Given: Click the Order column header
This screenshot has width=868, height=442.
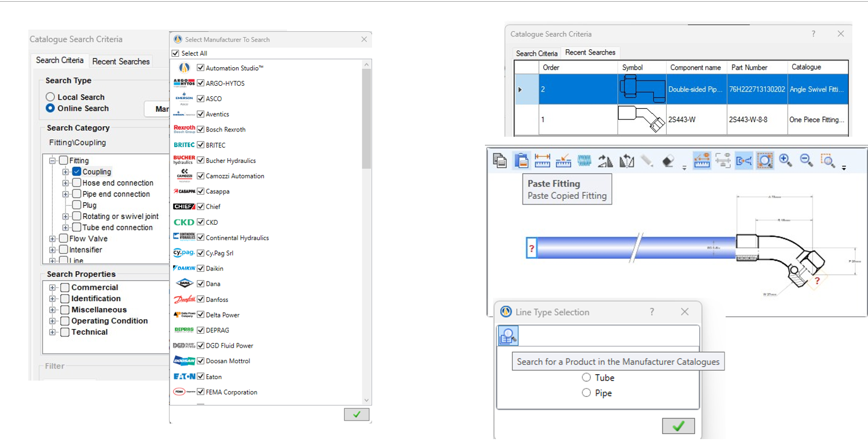Looking at the screenshot, I should (578, 67).
